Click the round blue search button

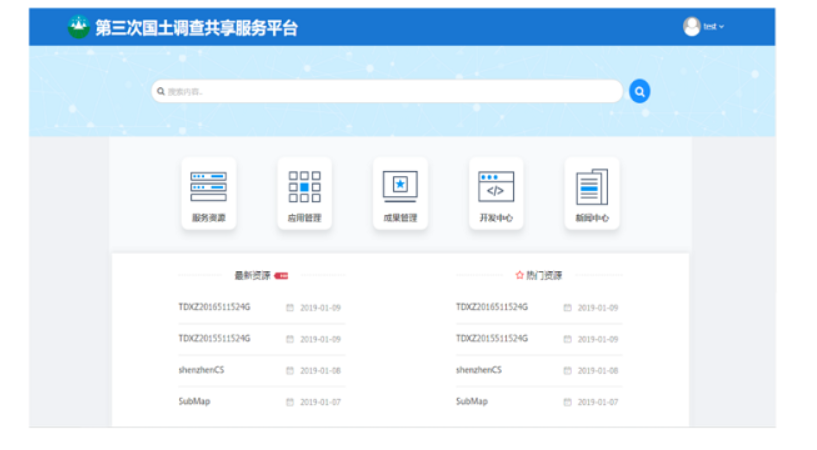point(639,92)
